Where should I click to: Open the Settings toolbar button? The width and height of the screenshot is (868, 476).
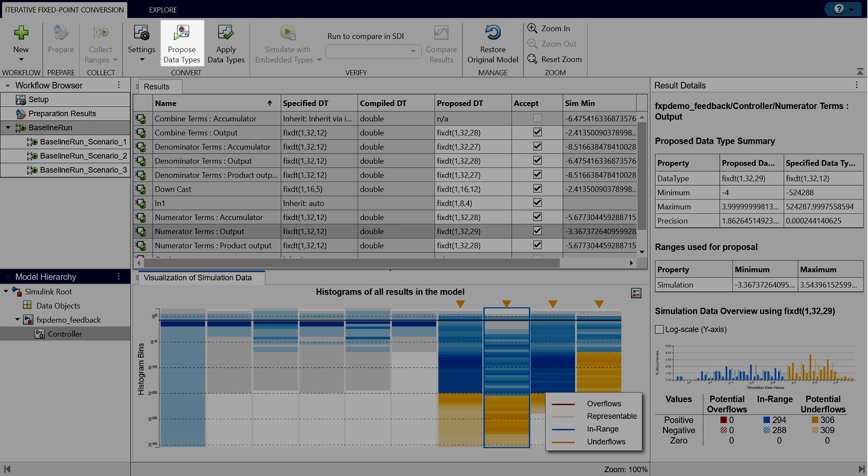141,34
